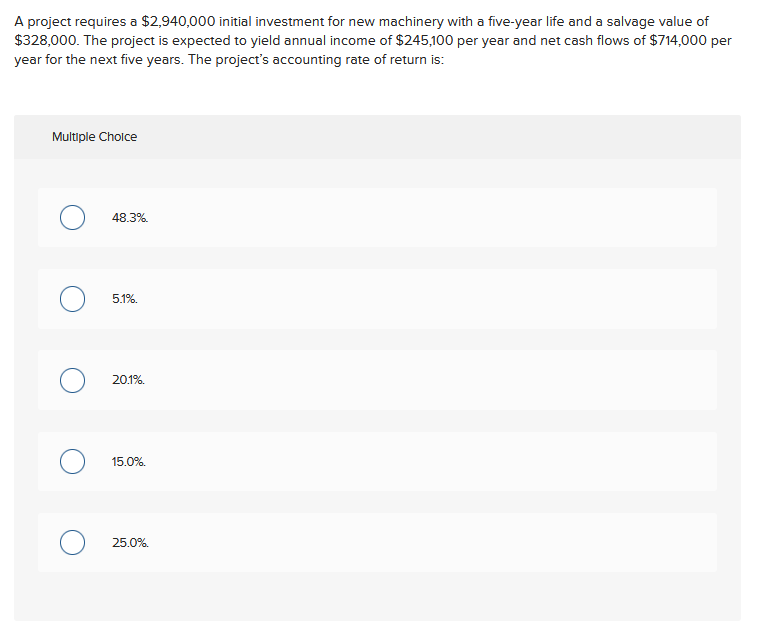Click the 15.0% answer label text
This screenshot has width=764, height=634.
129,461
